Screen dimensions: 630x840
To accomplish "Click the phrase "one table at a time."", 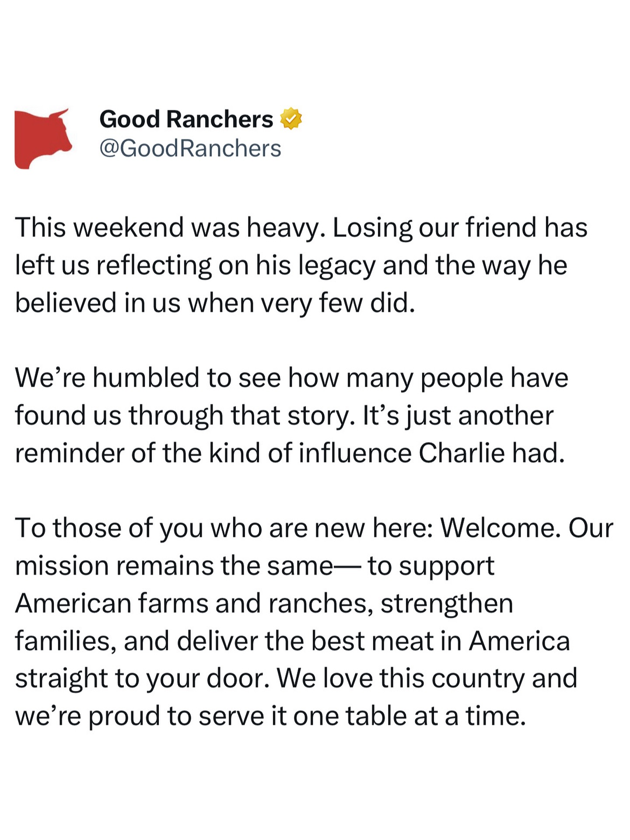I will [x=409, y=716].
